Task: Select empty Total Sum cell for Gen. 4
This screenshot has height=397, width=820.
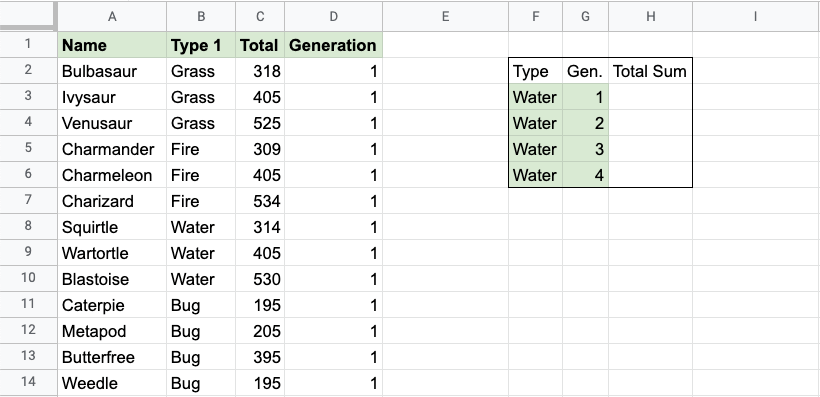Action: coord(650,175)
